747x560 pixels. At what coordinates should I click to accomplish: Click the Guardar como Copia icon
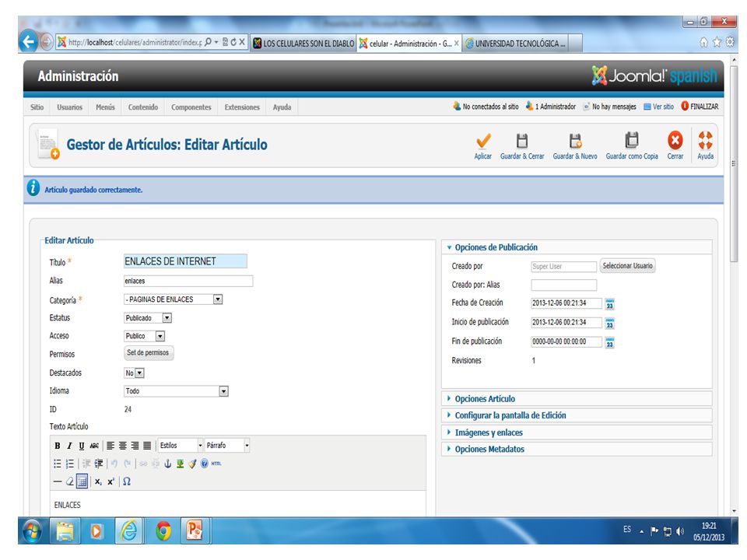pyautogui.click(x=632, y=141)
